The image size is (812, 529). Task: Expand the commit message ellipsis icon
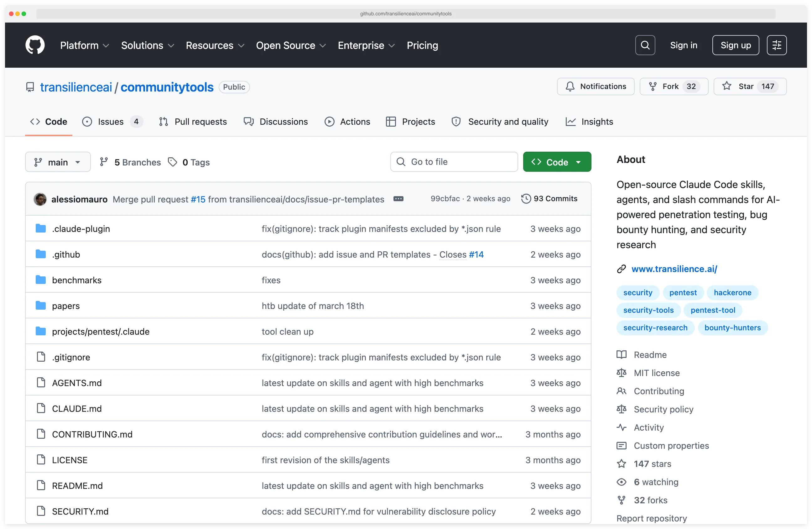[x=398, y=199]
